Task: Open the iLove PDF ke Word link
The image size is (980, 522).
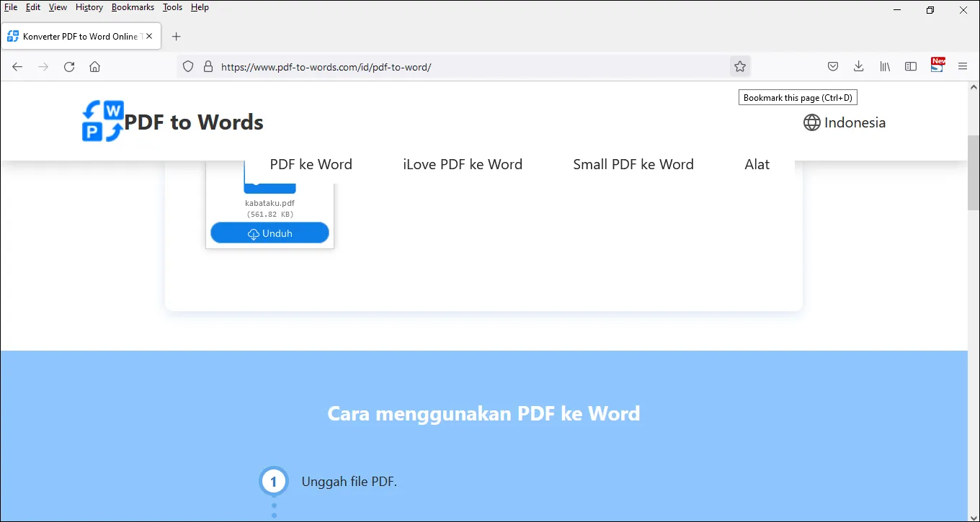Action: [x=463, y=164]
